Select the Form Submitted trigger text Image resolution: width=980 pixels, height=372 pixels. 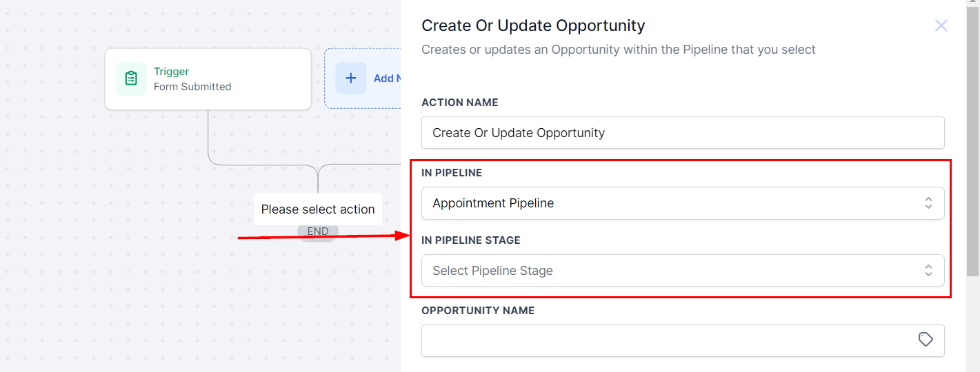coord(192,87)
